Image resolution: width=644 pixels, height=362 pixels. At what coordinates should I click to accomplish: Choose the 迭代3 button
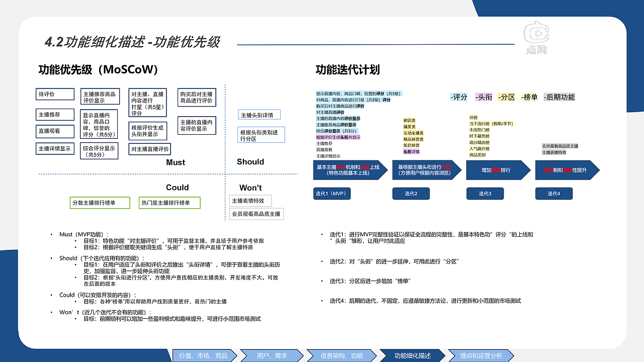click(x=485, y=194)
